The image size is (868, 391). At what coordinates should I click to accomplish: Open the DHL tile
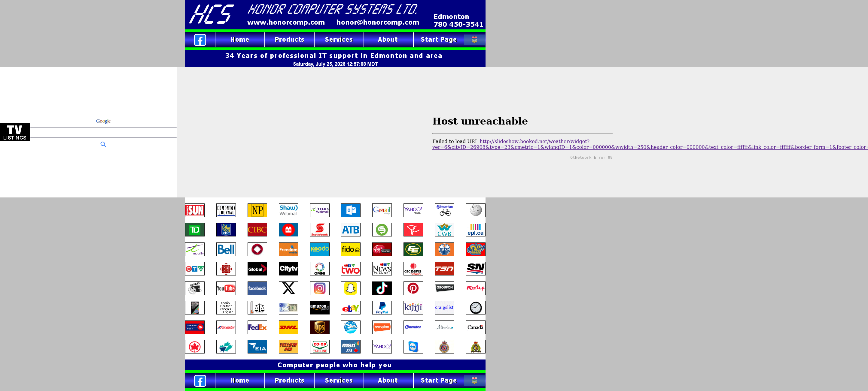[x=288, y=327]
